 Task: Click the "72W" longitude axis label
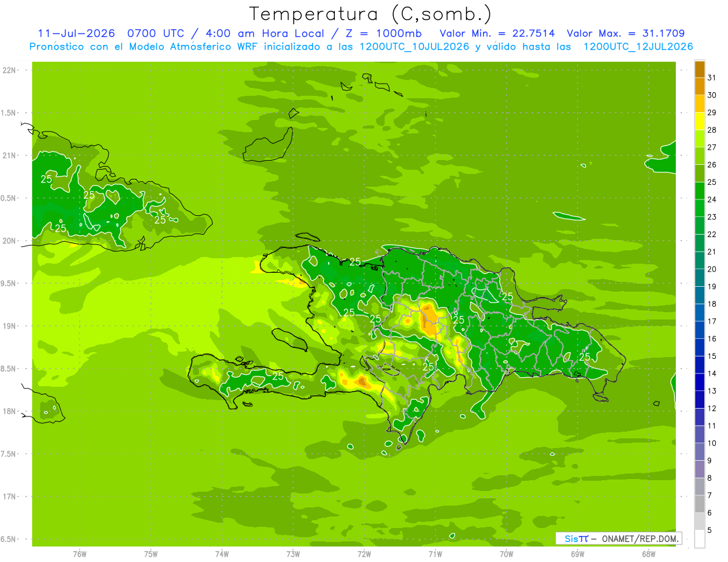point(364,554)
